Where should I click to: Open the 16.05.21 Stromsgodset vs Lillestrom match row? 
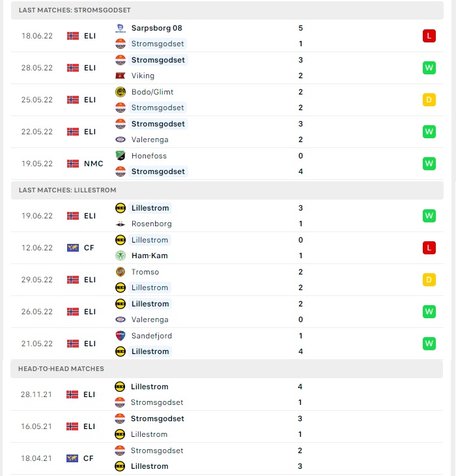point(227,426)
